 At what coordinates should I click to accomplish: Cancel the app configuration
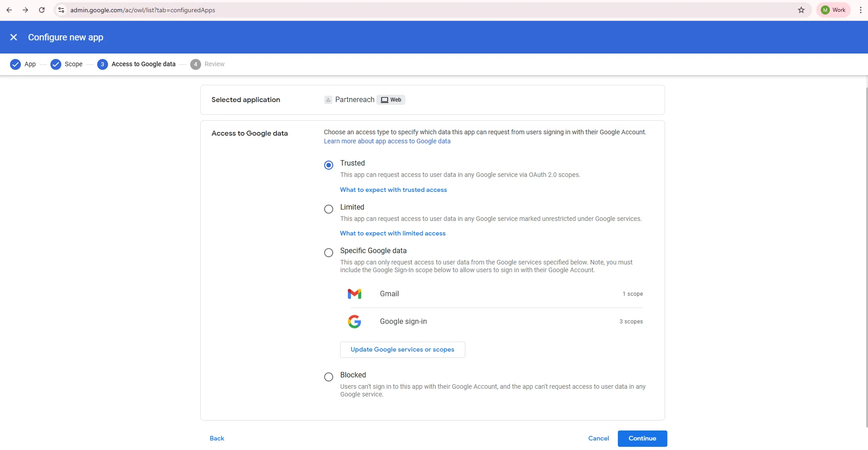pos(598,438)
